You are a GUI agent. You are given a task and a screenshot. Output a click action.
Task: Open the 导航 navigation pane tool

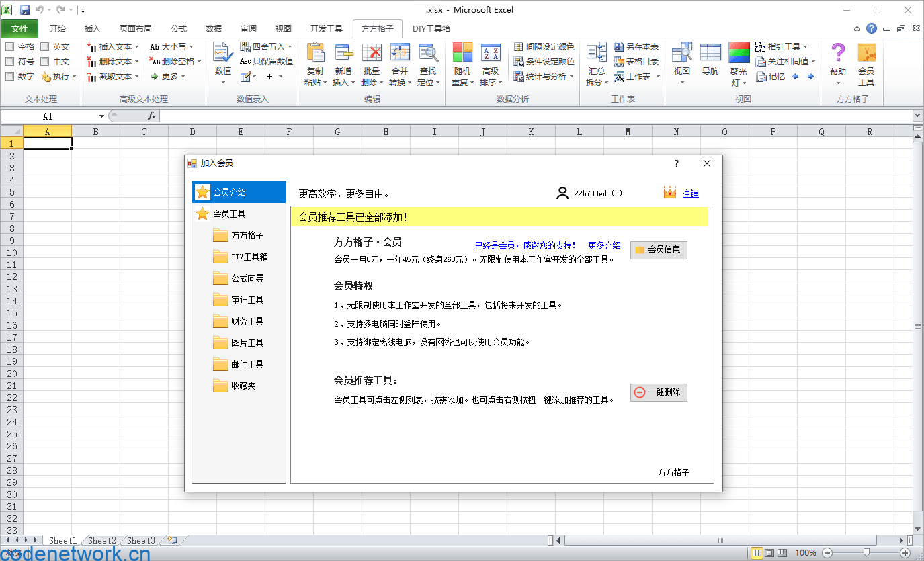click(x=710, y=60)
